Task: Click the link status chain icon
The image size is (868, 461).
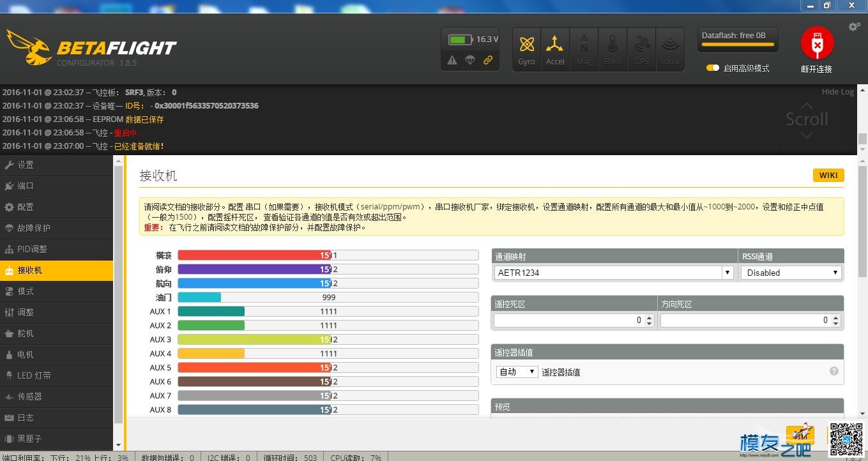Action: tap(488, 60)
